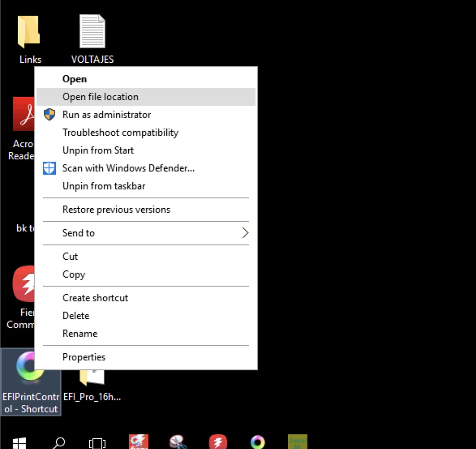
Task: Open the VOLTAJES text file
Action: click(x=92, y=30)
